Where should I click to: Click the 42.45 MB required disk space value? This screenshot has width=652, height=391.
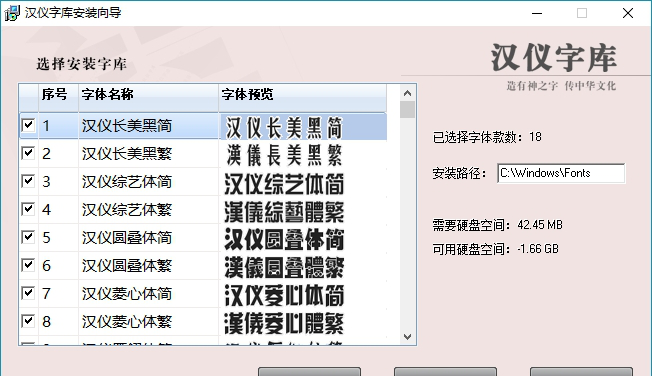click(540, 225)
